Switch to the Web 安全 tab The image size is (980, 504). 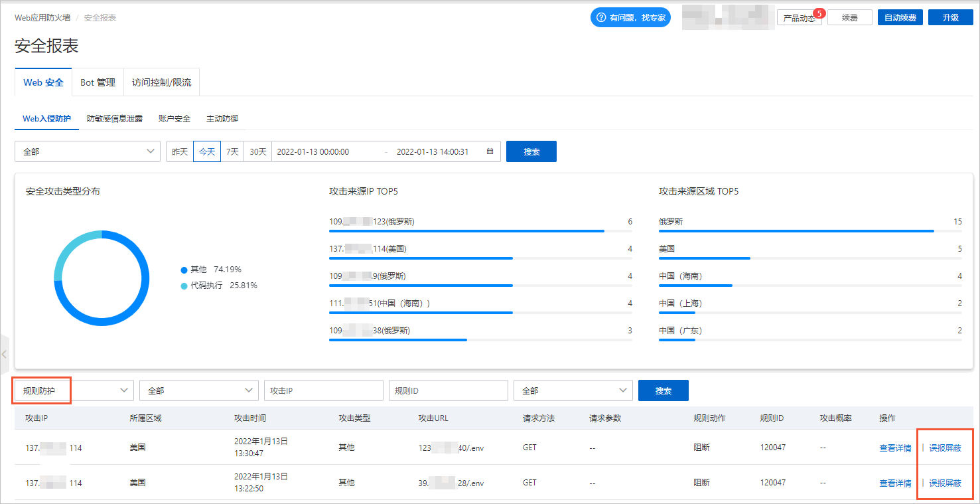coord(44,82)
